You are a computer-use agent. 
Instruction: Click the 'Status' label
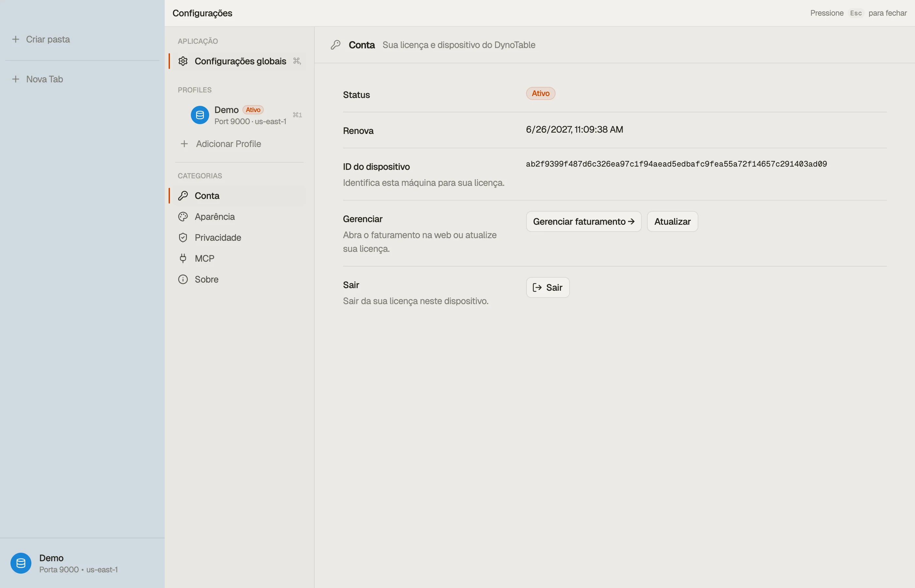coord(356,95)
